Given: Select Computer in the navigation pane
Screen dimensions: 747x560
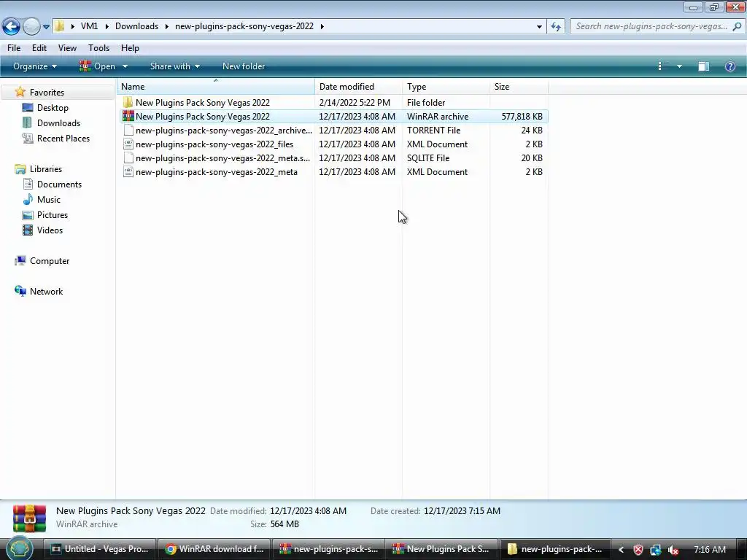Looking at the screenshot, I should tap(50, 261).
